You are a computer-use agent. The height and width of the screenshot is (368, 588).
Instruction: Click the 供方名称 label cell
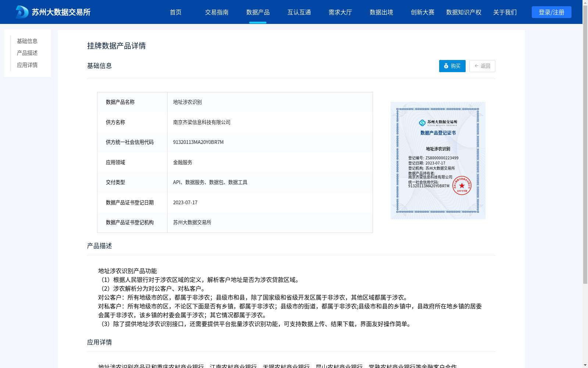tap(132, 122)
